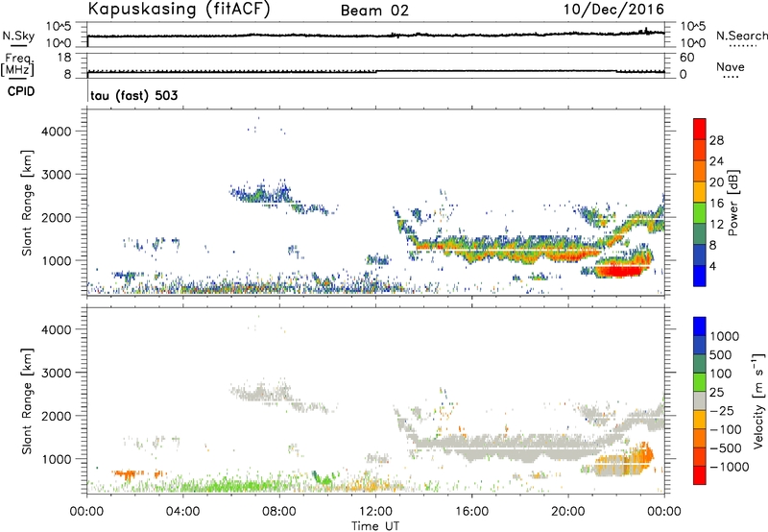This screenshot has width=768, height=532.
Task: Click the "25" value on Velocity color bar
Action: coord(716,392)
